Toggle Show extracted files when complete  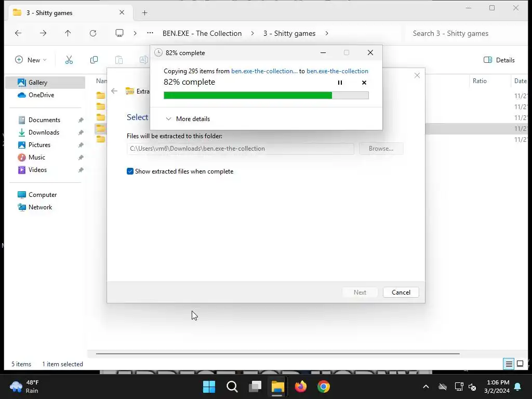[x=130, y=171]
